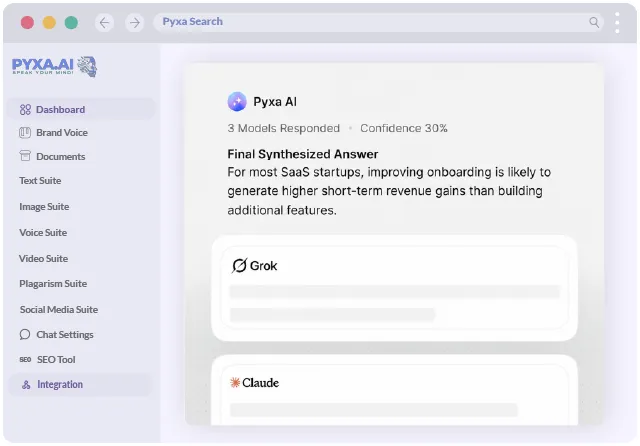Click the Chat Settings speech bubble icon
Screen dimensions: 640x446
point(25,335)
